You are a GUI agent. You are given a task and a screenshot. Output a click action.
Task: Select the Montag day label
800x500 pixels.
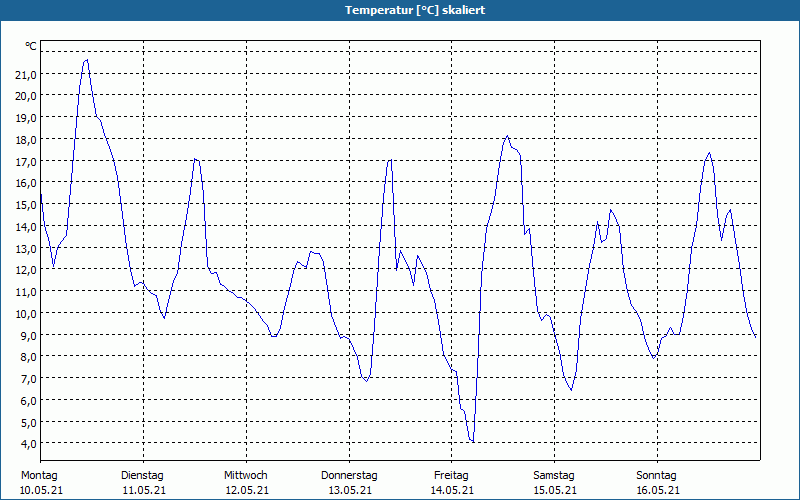[x=39, y=475]
